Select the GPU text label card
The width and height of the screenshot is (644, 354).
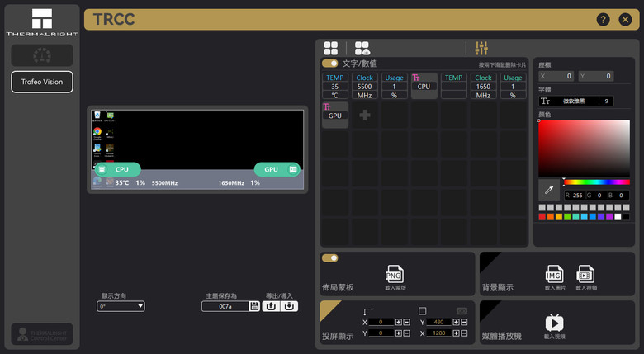(334, 115)
